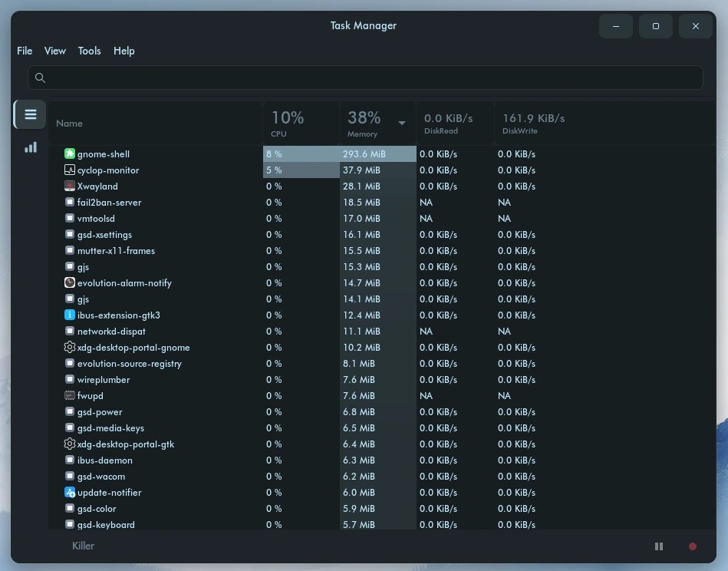Select the gjs row using 14.1 MiB
Image resolution: width=728 pixels, height=571 pixels.
pyautogui.click(x=381, y=299)
